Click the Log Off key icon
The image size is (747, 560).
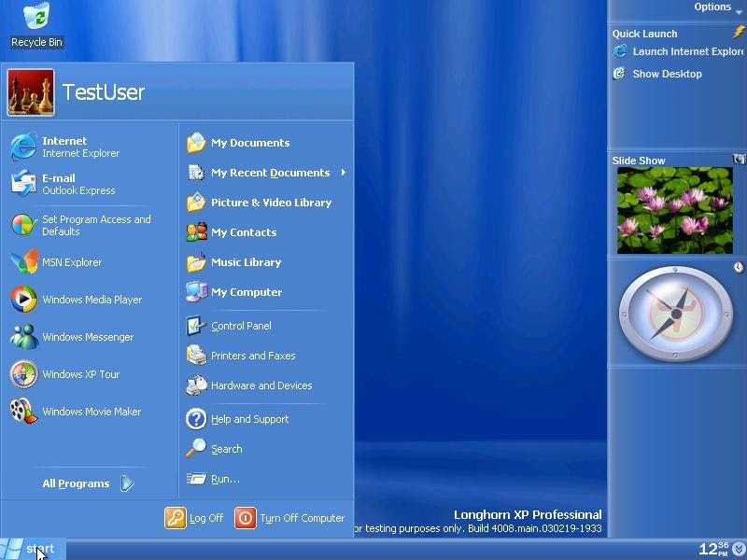click(176, 518)
